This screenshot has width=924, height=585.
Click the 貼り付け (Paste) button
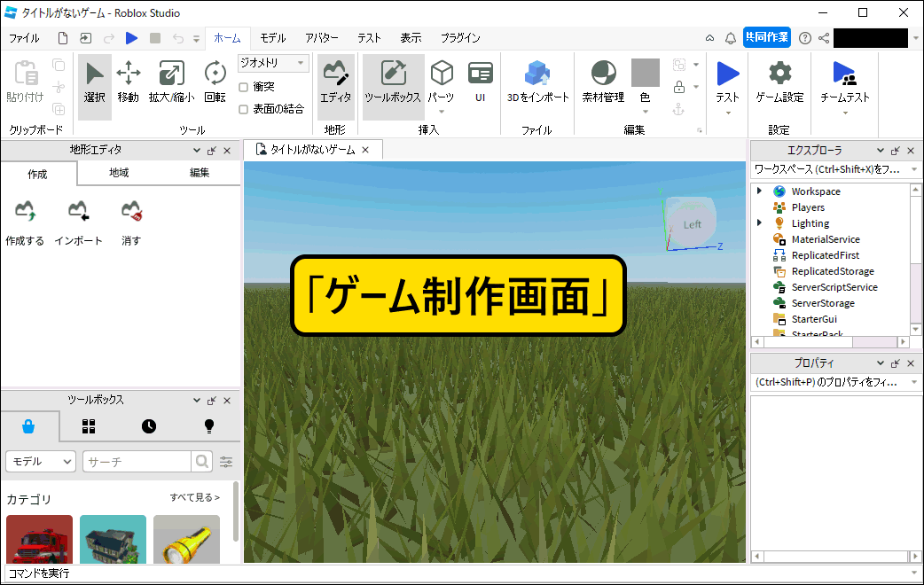(26, 82)
